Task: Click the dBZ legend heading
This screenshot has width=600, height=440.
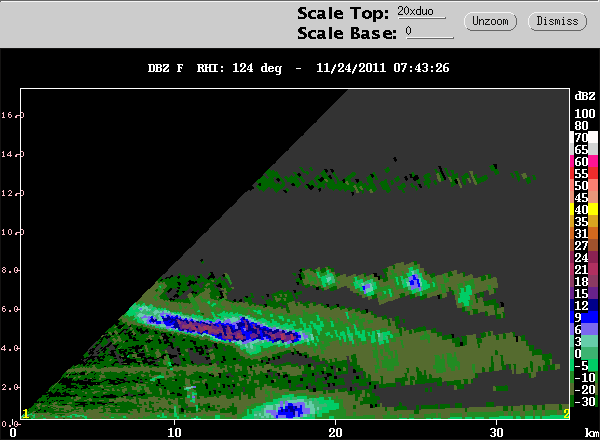Action: point(585,96)
